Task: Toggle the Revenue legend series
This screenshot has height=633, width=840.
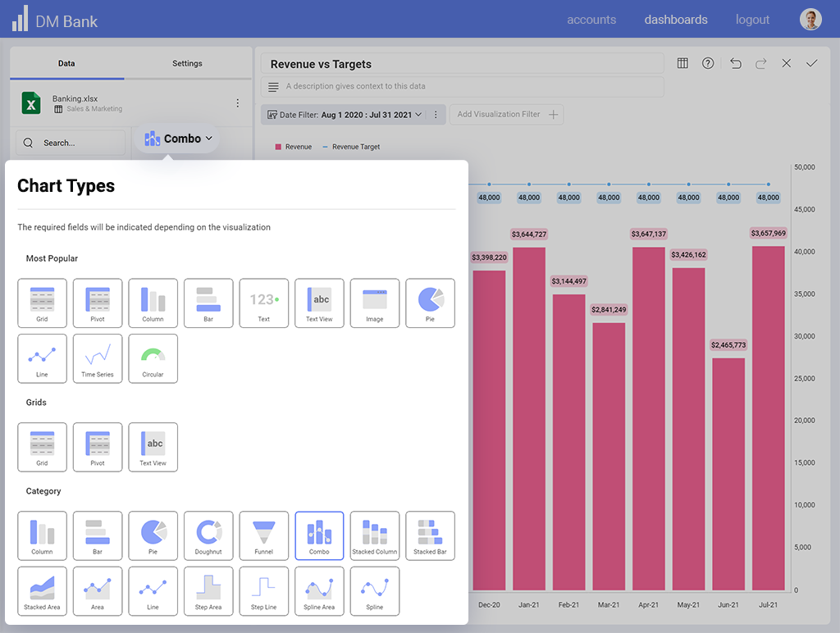Action: click(294, 147)
